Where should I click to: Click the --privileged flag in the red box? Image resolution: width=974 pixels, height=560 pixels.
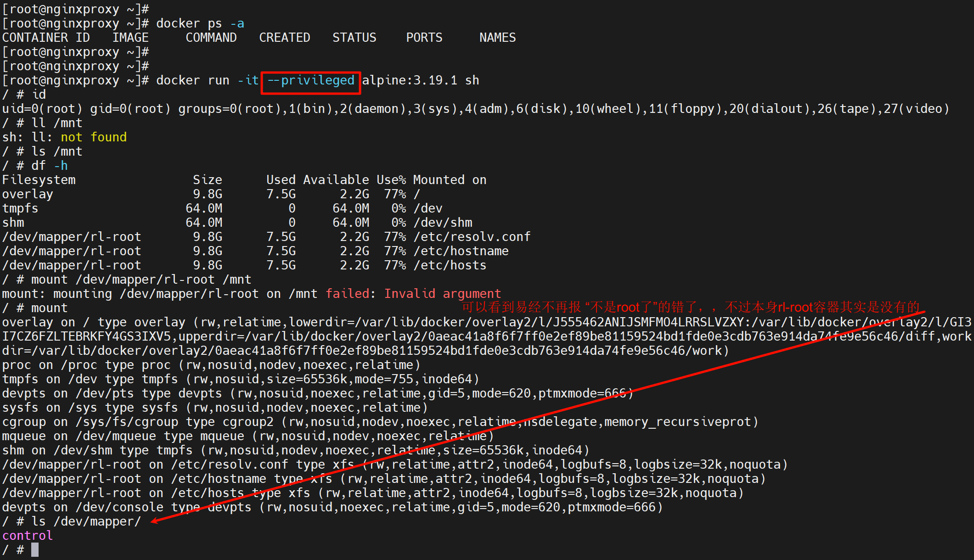click(311, 81)
